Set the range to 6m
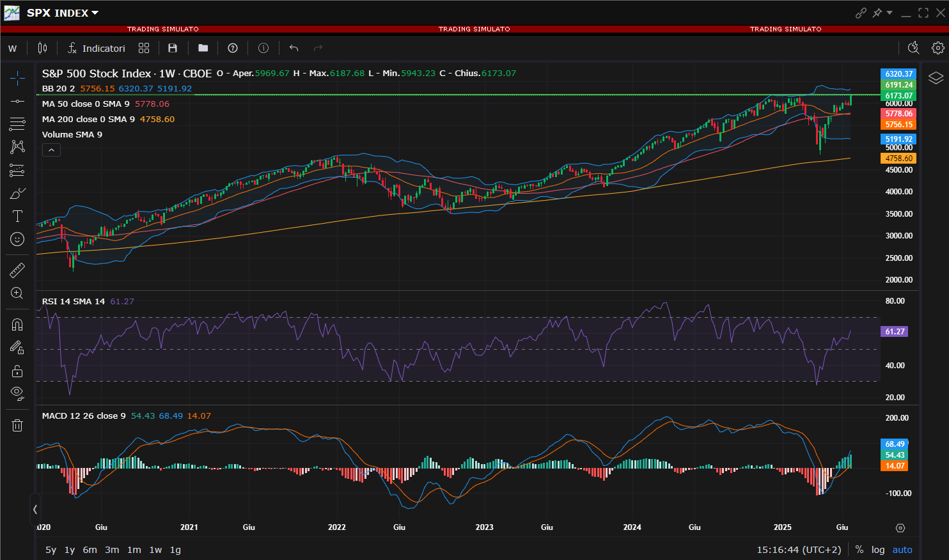This screenshot has height=560, width=949. [x=90, y=550]
